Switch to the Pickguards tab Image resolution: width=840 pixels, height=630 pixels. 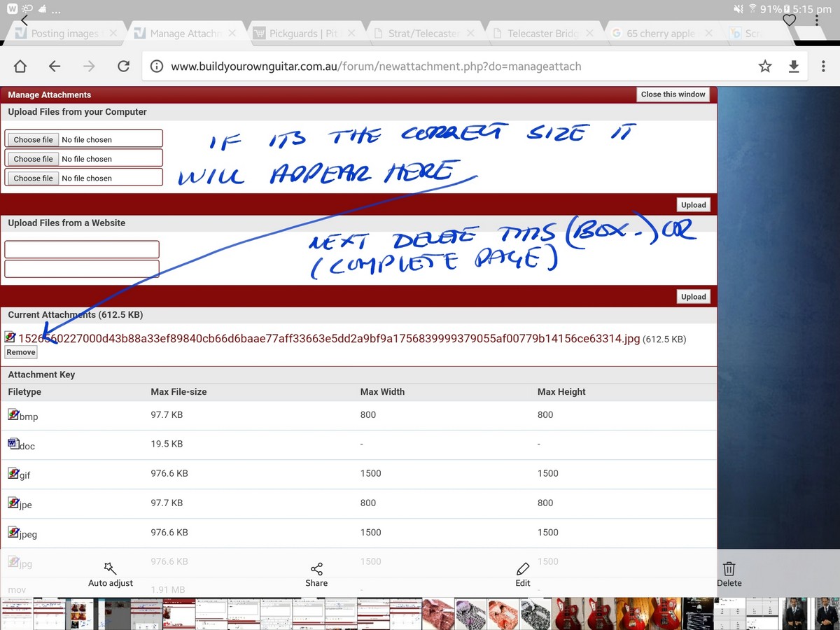tap(302, 34)
